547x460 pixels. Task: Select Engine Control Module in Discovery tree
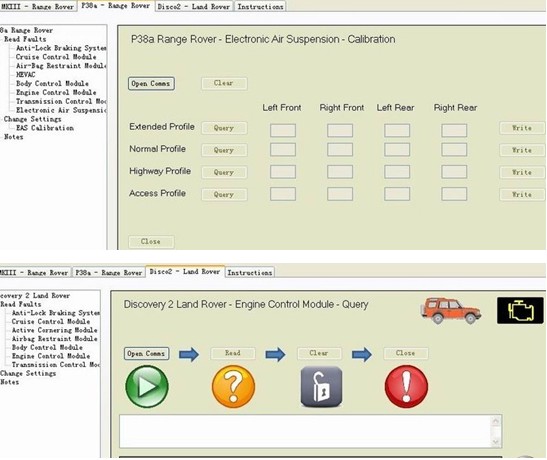(51, 356)
